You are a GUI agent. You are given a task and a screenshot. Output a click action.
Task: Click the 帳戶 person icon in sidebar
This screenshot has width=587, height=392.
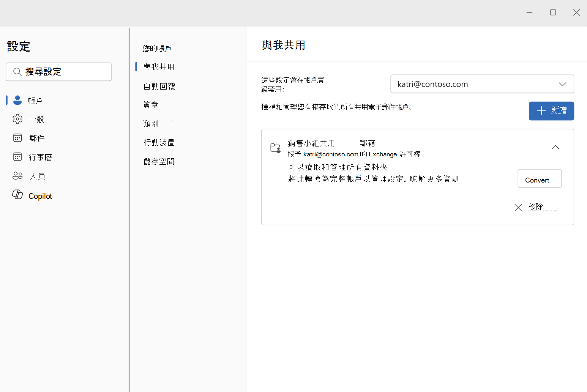[17, 100]
